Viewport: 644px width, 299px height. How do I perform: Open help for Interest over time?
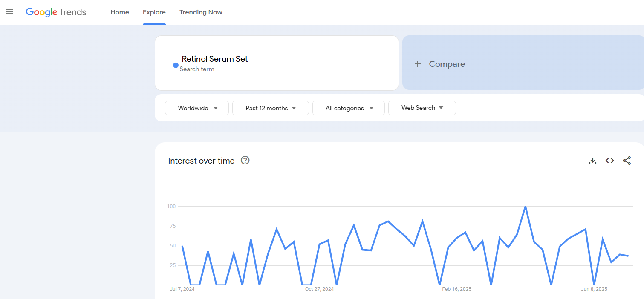(245, 161)
